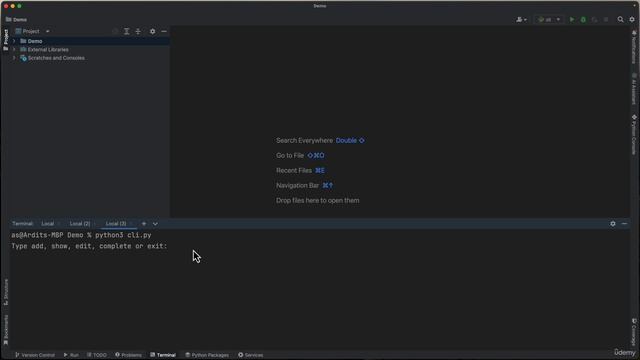This screenshot has height=360, width=640.
Task: Open the run configuration dropdown
Action: click(549, 20)
